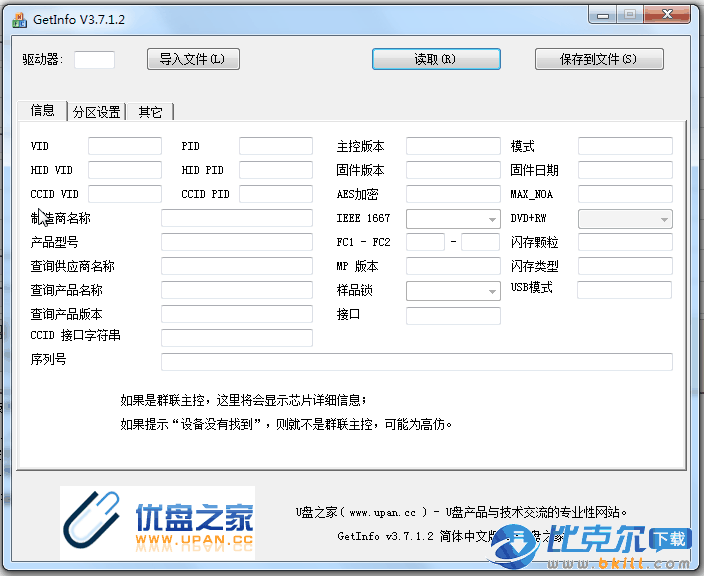The height and width of the screenshot is (576, 704).
Task: Click the HID VID input field
Action: click(125, 170)
